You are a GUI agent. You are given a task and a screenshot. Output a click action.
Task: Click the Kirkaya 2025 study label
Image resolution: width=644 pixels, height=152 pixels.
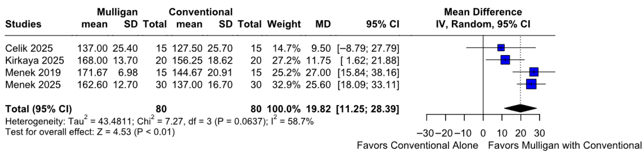coord(35,60)
